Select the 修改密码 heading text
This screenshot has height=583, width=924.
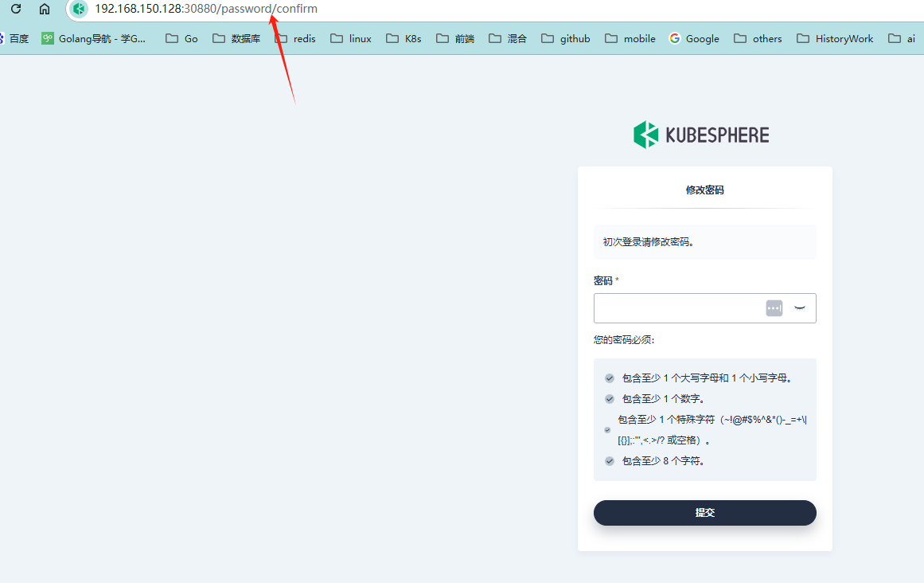coord(705,190)
